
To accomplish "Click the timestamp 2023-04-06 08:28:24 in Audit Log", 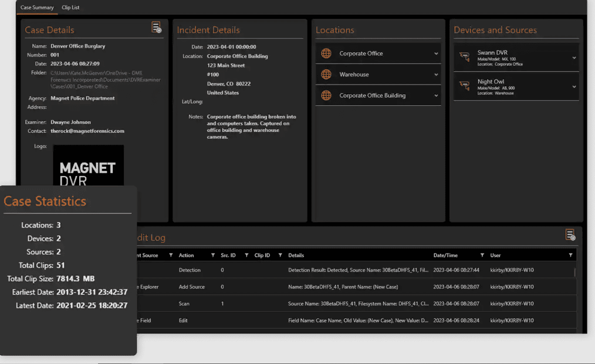I will coord(456,320).
